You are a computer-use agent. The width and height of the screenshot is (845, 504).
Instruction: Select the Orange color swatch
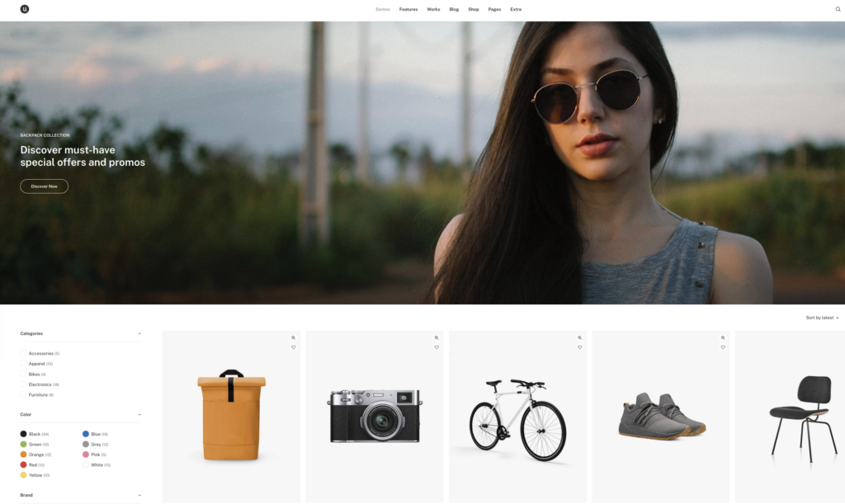[24, 455]
